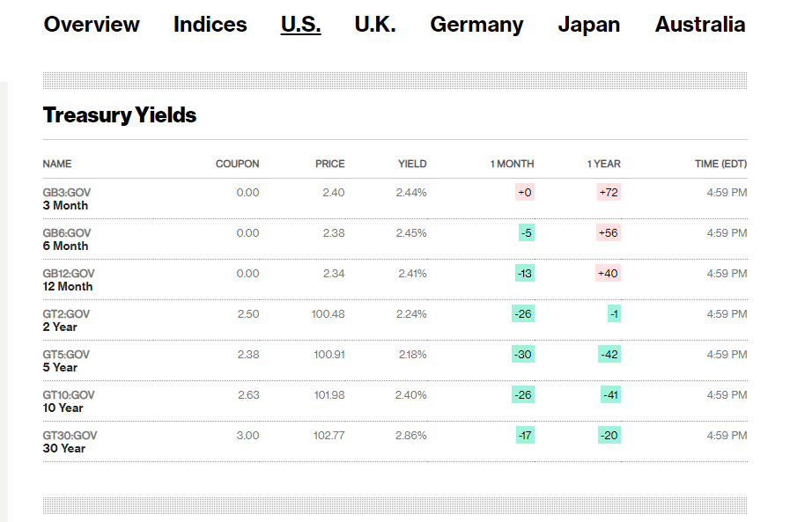Click the 100.91 price value
Image resolution: width=812 pixels, height=522 pixels.
pyautogui.click(x=329, y=354)
